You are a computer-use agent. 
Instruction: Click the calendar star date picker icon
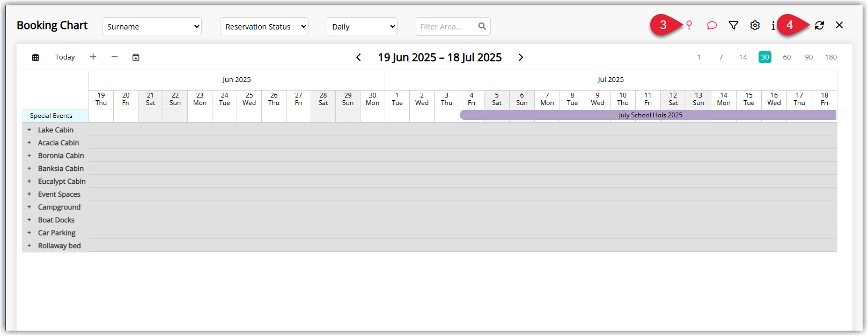click(136, 57)
